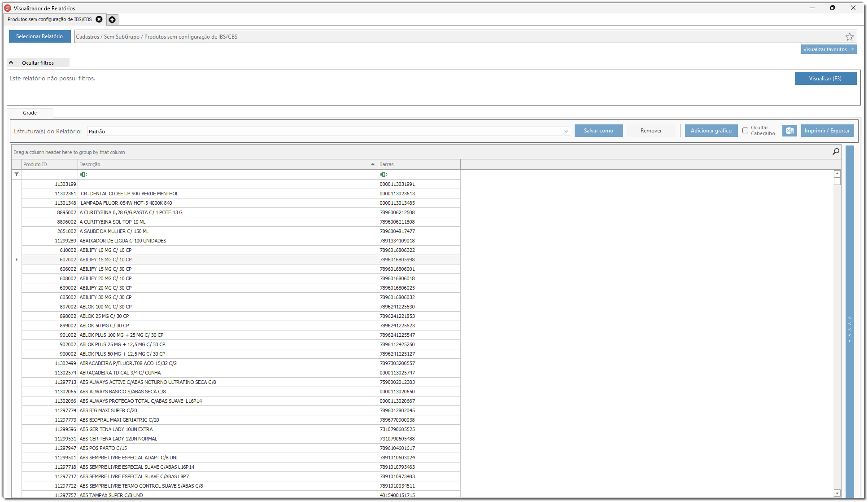The image size is (868, 502).
Task: Click Produto ID cell 11303199
Action: [x=50, y=184]
